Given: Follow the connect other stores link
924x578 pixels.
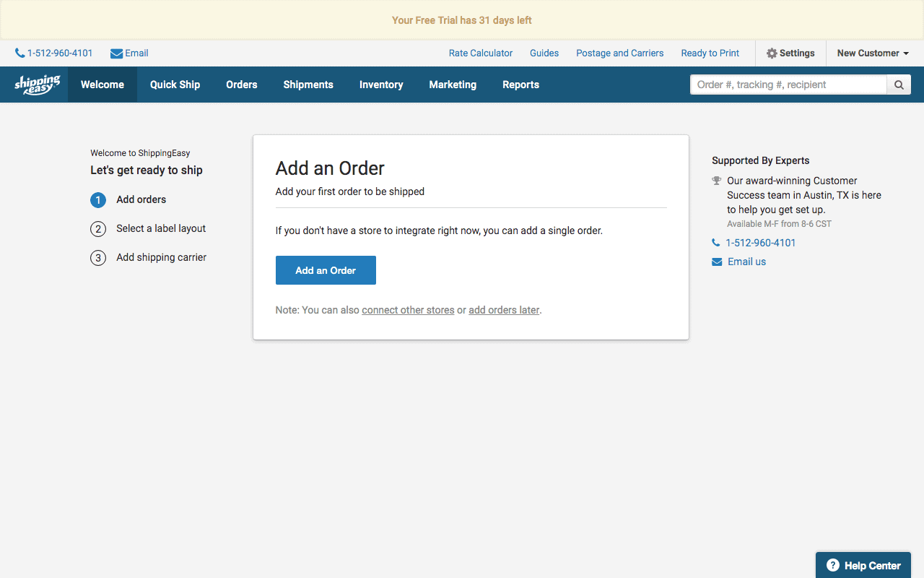Looking at the screenshot, I should click(408, 310).
